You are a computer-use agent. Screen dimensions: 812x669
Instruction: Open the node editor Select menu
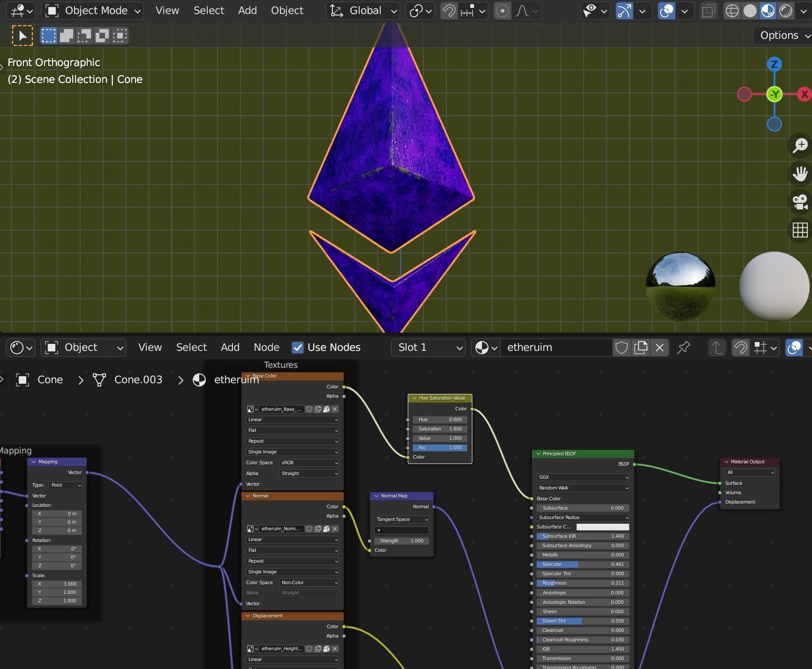[191, 348]
